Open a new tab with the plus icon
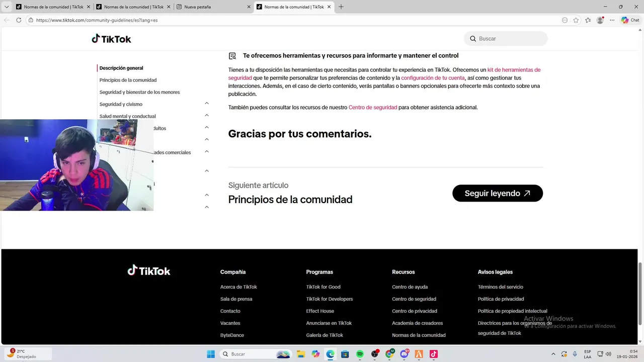 click(x=341, y=7)
